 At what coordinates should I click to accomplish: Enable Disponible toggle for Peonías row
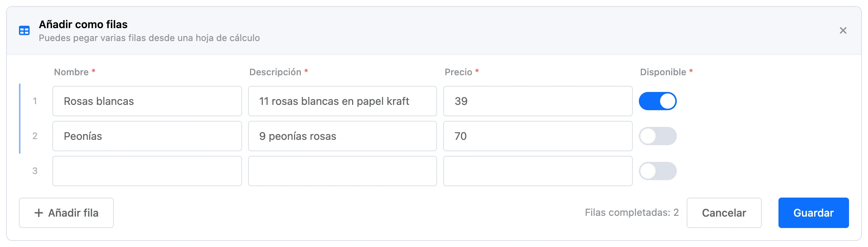click(657, 136)
